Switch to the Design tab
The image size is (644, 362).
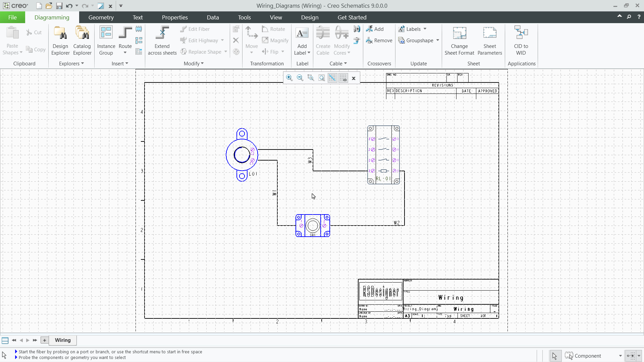(310, 17)
